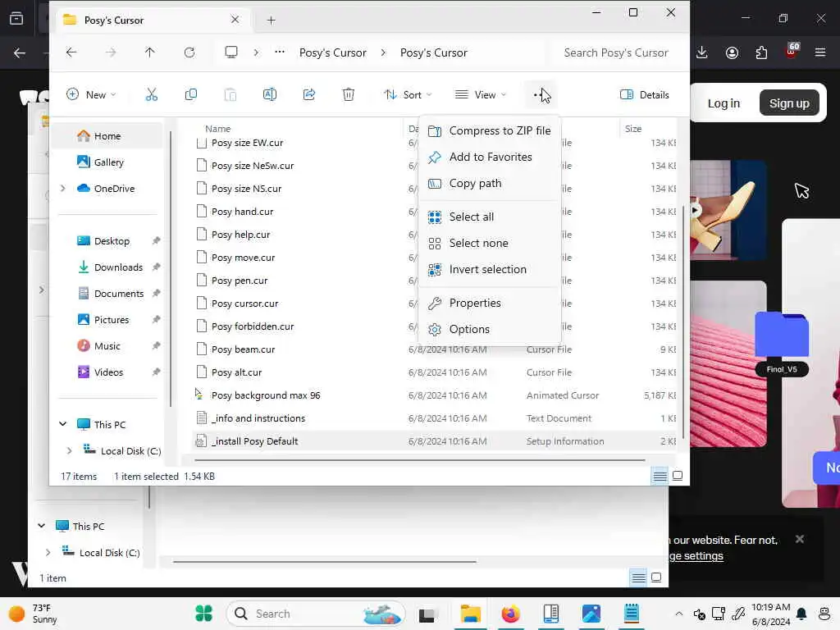Select the Posy background max 96 file
This screenshot has width=840, height=630.
(x=266, y=395)
